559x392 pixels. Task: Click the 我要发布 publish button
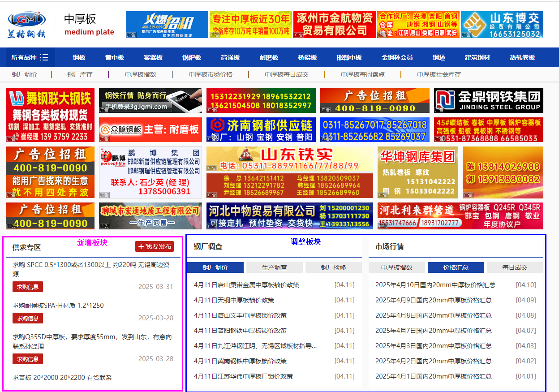[x=155, y=246]
